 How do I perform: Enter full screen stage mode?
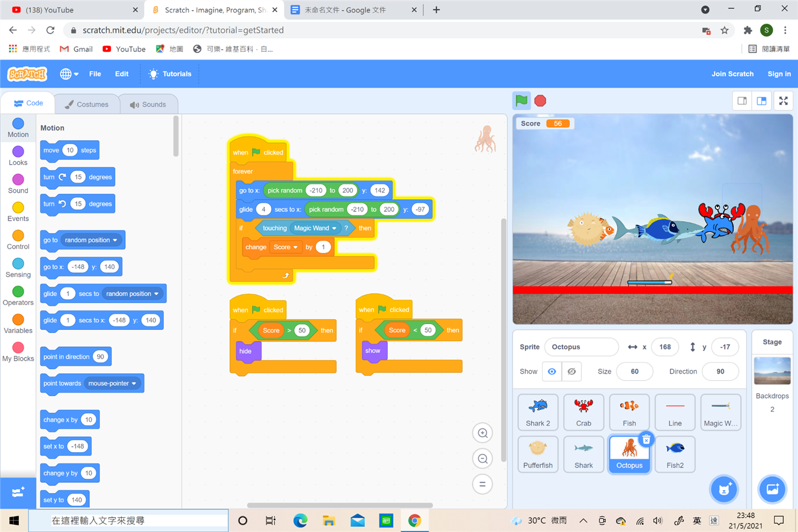pyautogui.click(x=783, y=101)
